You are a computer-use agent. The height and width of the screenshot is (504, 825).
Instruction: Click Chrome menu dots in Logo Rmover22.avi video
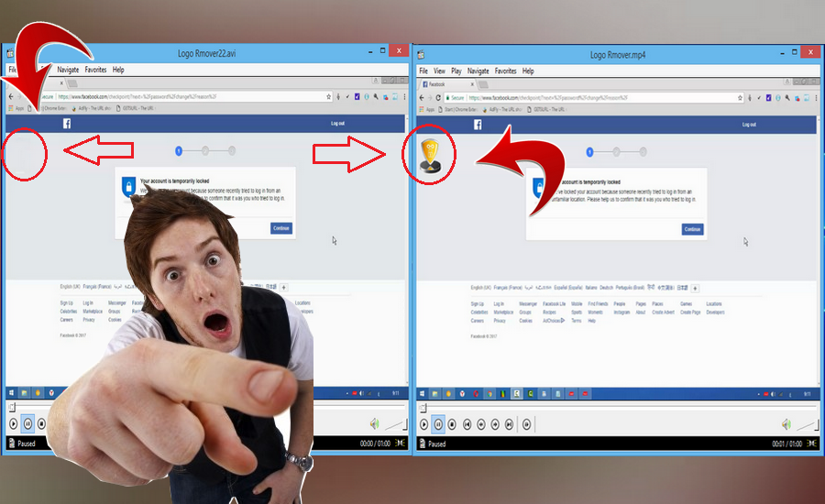pyautogui.click(x=404, y=97)
